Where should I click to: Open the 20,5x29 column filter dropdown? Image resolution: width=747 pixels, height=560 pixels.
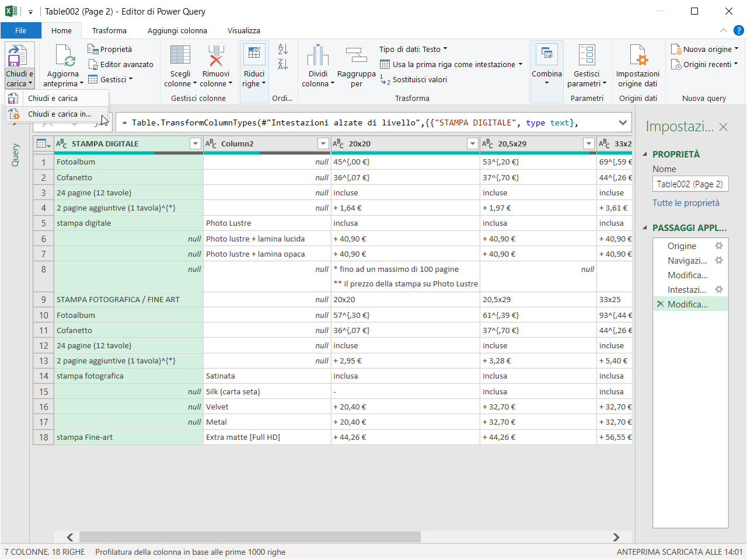(x=589, y=143)
